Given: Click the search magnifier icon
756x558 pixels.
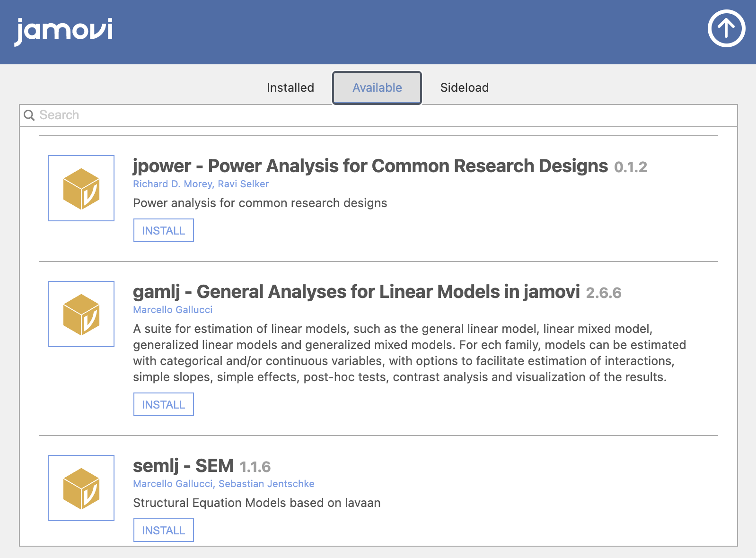Looking at the screenshot, I should coord(29,115).
